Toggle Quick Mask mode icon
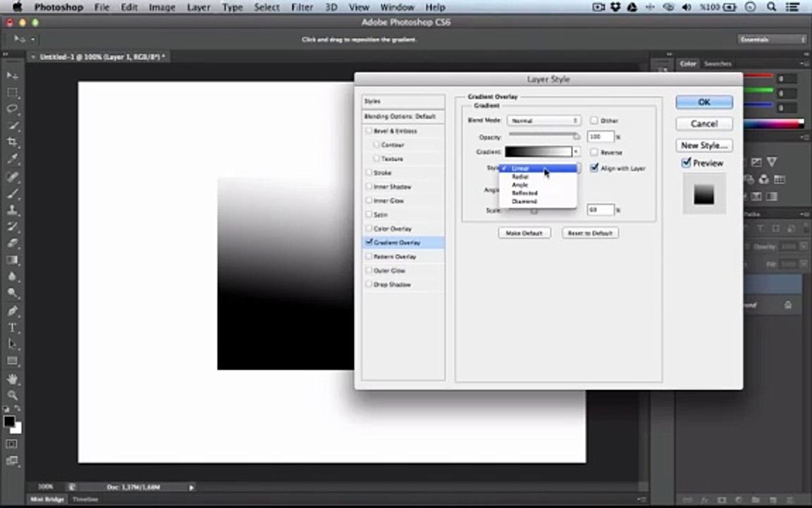812x508 pixels. pos(11,444)
